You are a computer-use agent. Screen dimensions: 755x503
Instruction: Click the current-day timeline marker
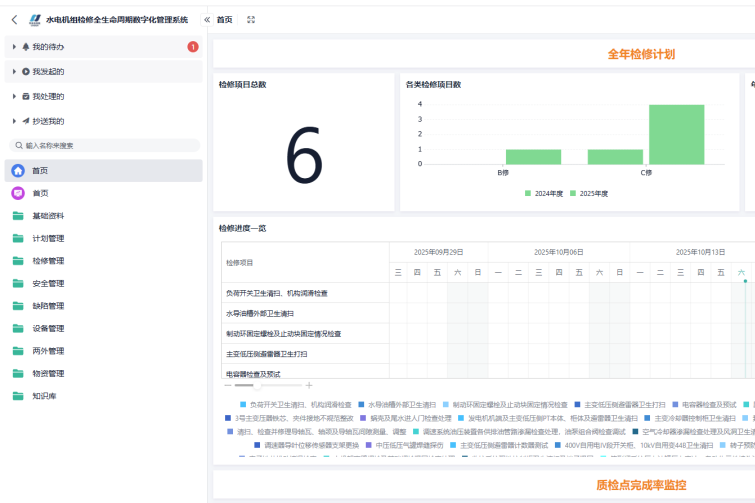[745, 281]
